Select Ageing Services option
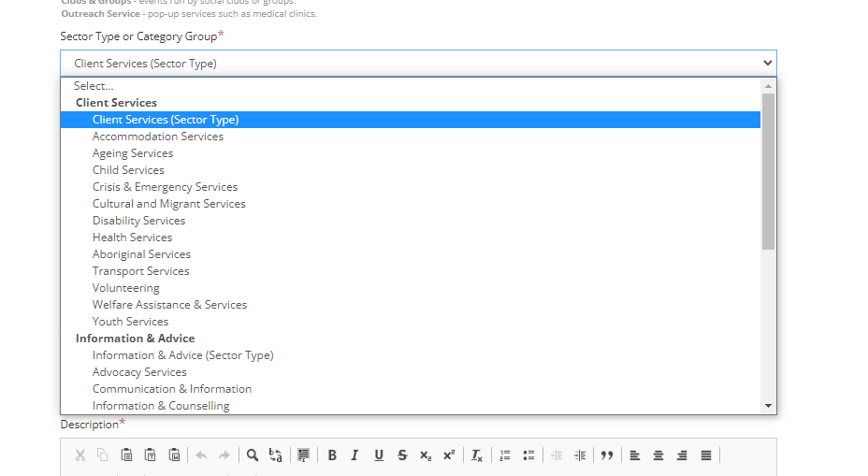The width and height of the screenshot is (868, 476). pos(411,153)
